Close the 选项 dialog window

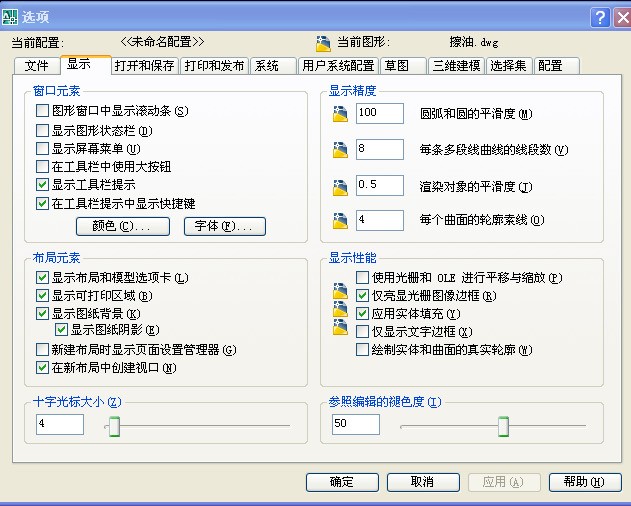coord(622,17)
